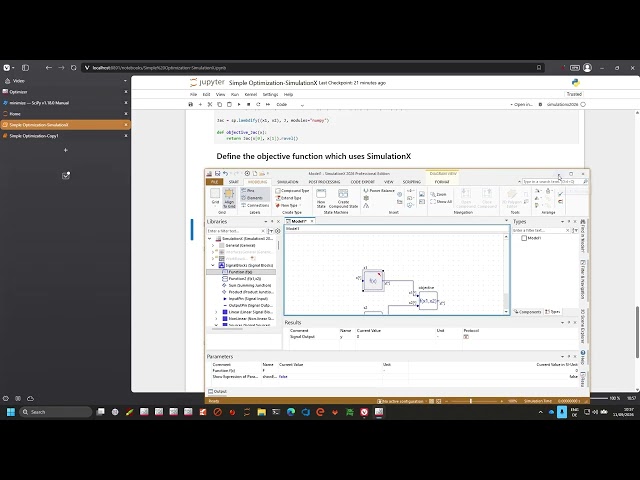The width and height of the screenshot is (640, 480).
Task: Click the Trusted notebook button
Action: click(x=574, y=94)
